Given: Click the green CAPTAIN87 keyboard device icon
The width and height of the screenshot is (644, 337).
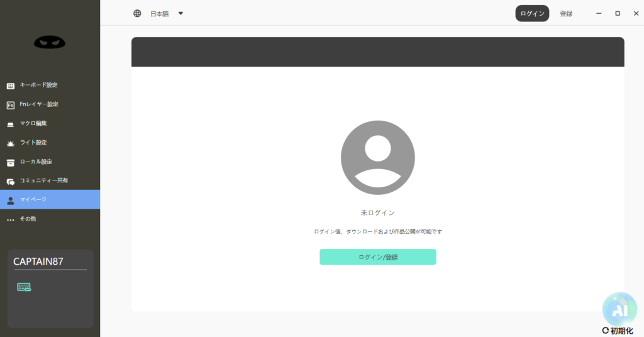Looking at the screenshot, I should 24,287.
